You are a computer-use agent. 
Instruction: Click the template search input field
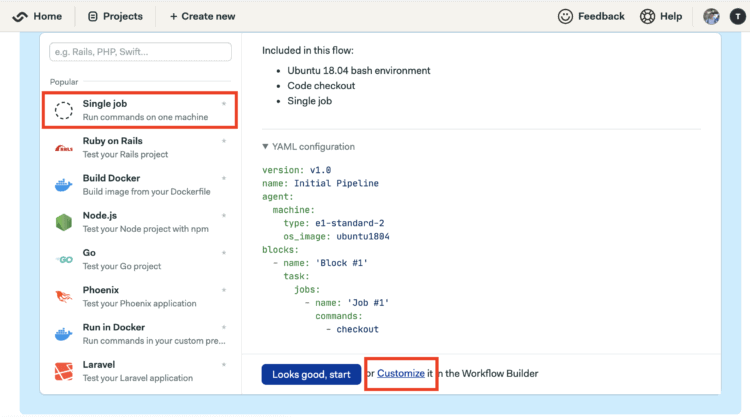141,52
